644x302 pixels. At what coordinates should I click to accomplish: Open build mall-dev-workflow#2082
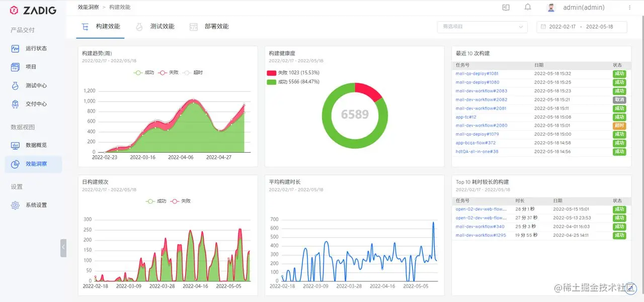click(481, 99)
